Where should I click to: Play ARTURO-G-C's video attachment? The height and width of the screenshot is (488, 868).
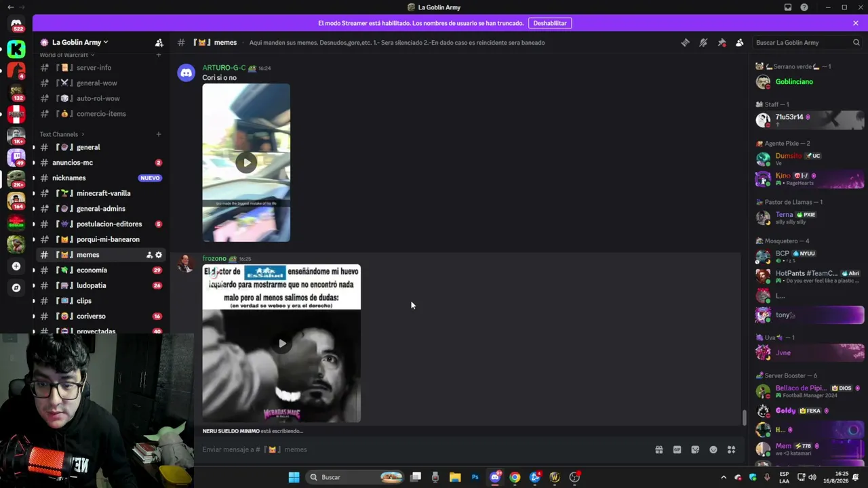(246, 162)
